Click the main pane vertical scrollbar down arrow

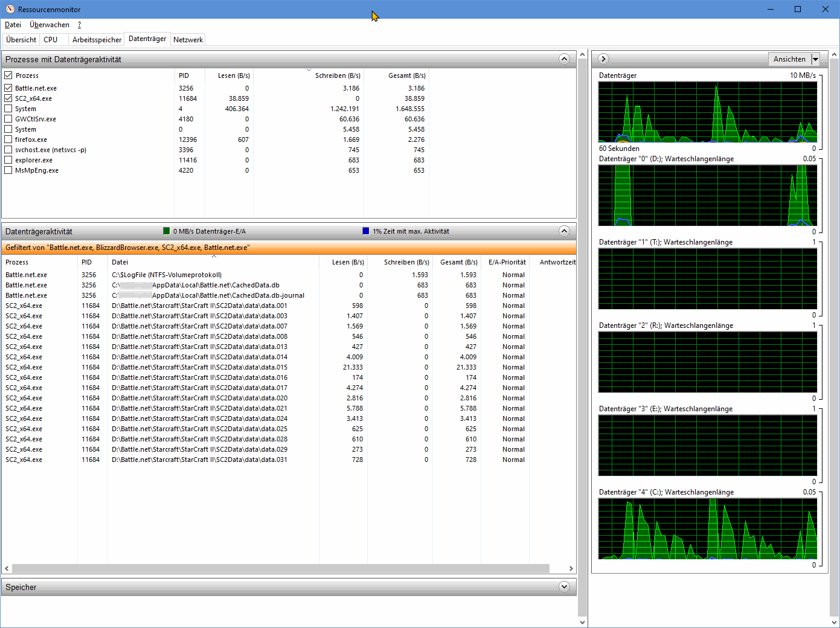[582, 622]
